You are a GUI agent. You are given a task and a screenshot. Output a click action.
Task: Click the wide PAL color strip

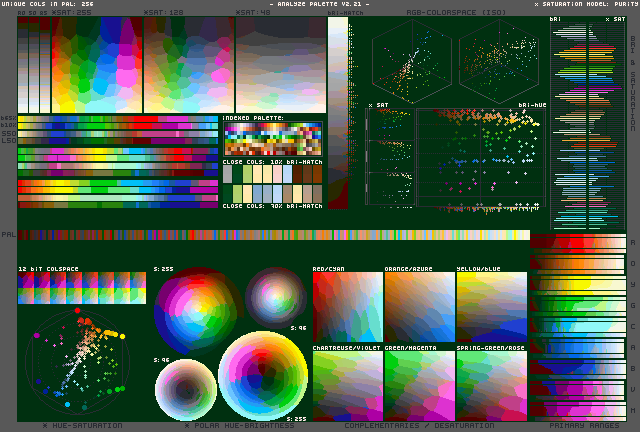[272, 235]
